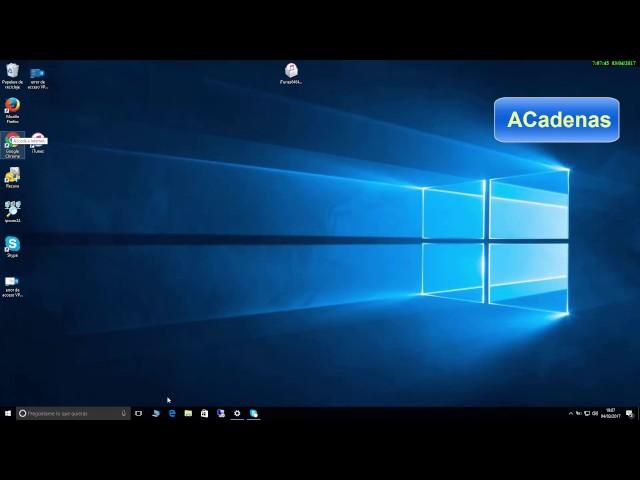Image resolution: width=640 pixels, height=480 pixels.
Task: Open the Papelera de reciclaje desktop icon
Action: pos(12,76)
